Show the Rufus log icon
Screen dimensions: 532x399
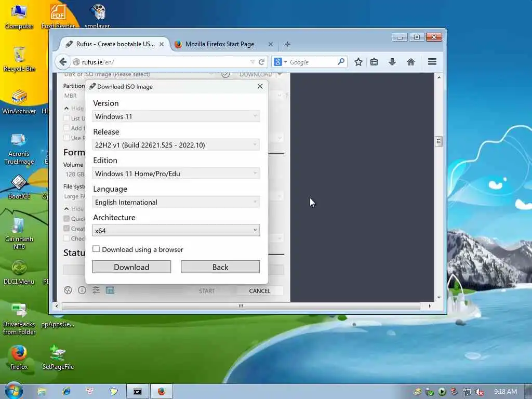pyautogui.click(x=110, y=290)
